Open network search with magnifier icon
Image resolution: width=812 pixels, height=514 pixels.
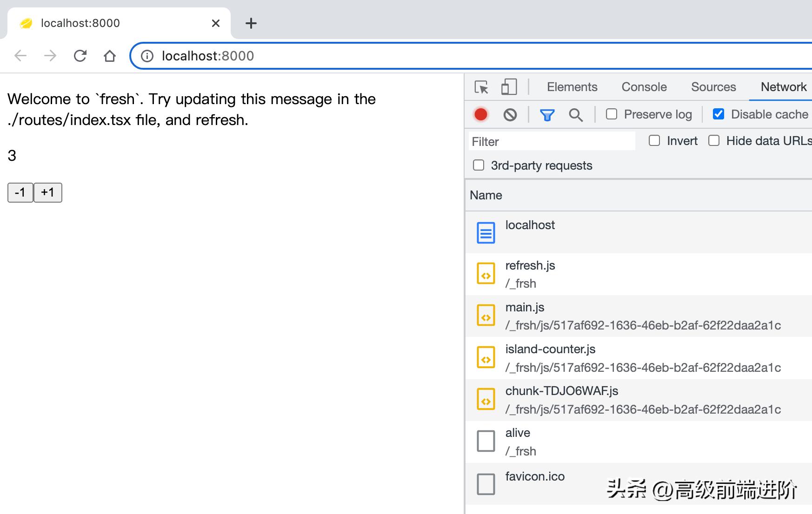click(576, 115)
